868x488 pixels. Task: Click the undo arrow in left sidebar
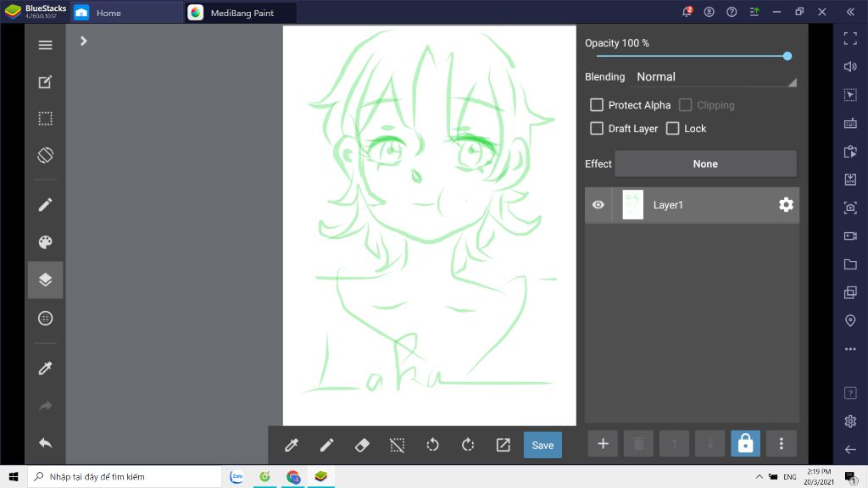pos(46,442)
